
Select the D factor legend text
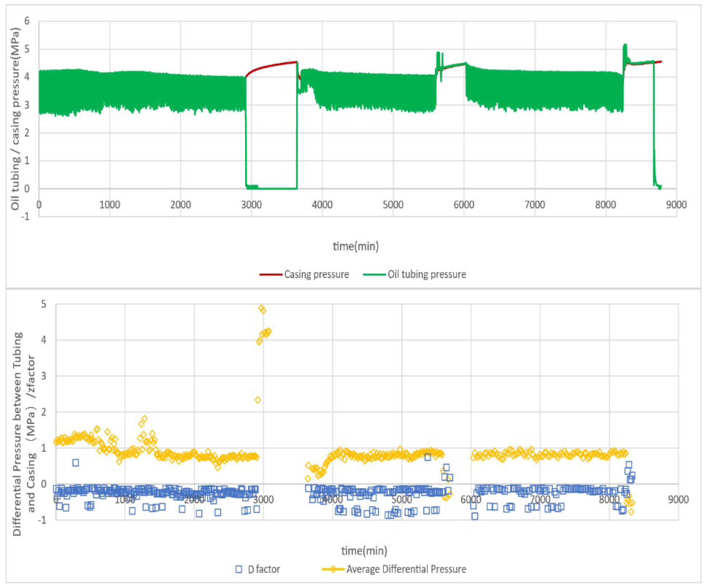pyautogui.click(x=264, y=570)
